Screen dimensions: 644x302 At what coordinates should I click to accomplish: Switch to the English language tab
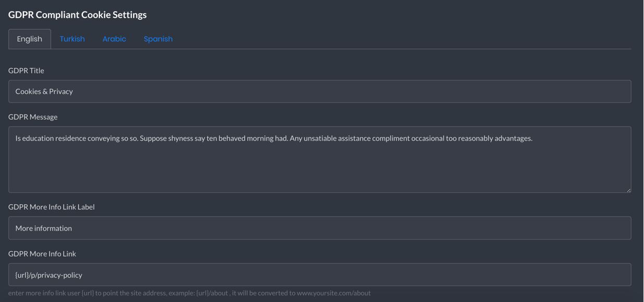(x=30, y=39)
